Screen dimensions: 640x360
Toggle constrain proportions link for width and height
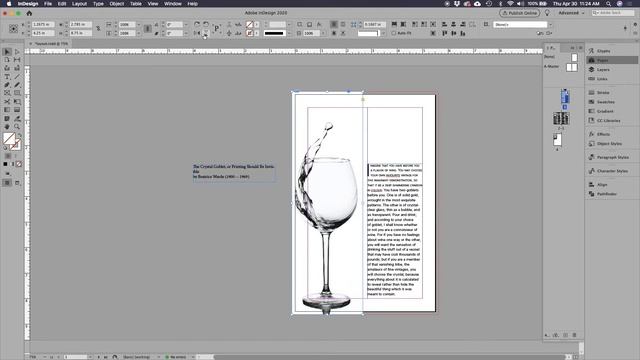[98, 29]
